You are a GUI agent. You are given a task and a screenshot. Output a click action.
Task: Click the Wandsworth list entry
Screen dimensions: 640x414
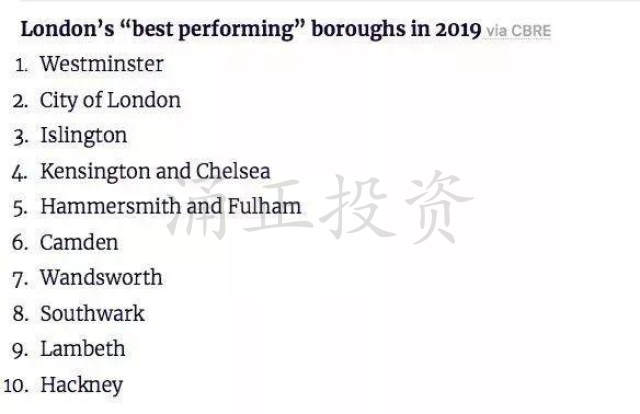click(101, 278)
